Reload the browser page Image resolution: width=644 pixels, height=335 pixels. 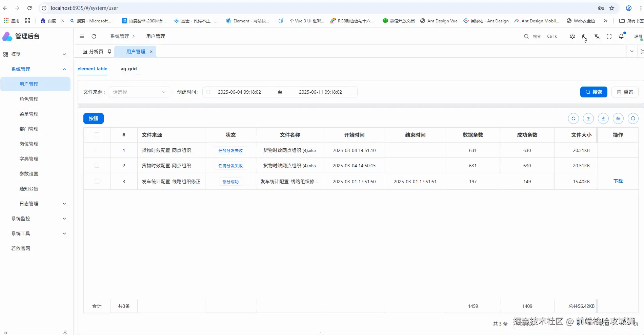[29, 8]
